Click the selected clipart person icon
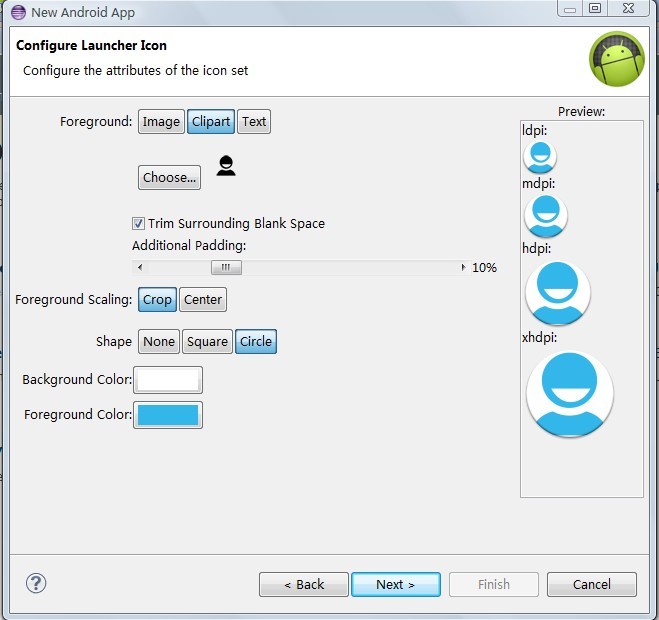 [226, 166]
